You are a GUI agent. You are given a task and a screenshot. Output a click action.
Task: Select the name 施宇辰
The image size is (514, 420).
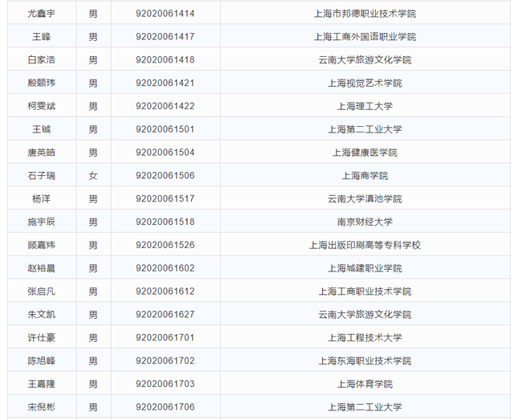(41, 222)
